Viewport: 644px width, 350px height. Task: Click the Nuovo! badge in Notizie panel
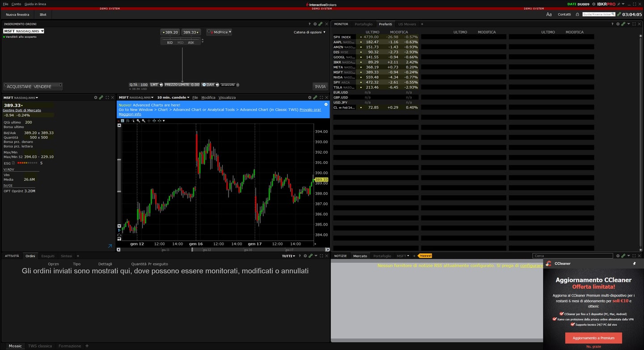(425, 256)
